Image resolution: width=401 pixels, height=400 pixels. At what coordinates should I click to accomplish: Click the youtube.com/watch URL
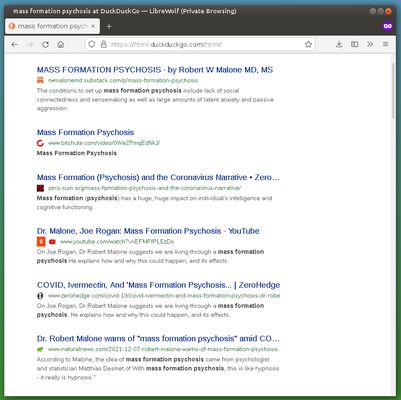coord(117,242)
